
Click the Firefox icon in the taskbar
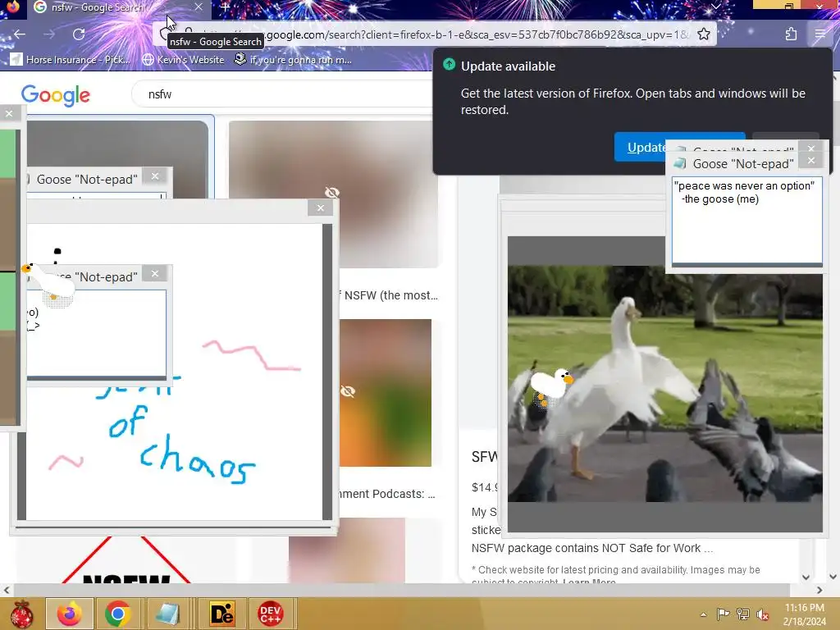(x=70, y=614)
